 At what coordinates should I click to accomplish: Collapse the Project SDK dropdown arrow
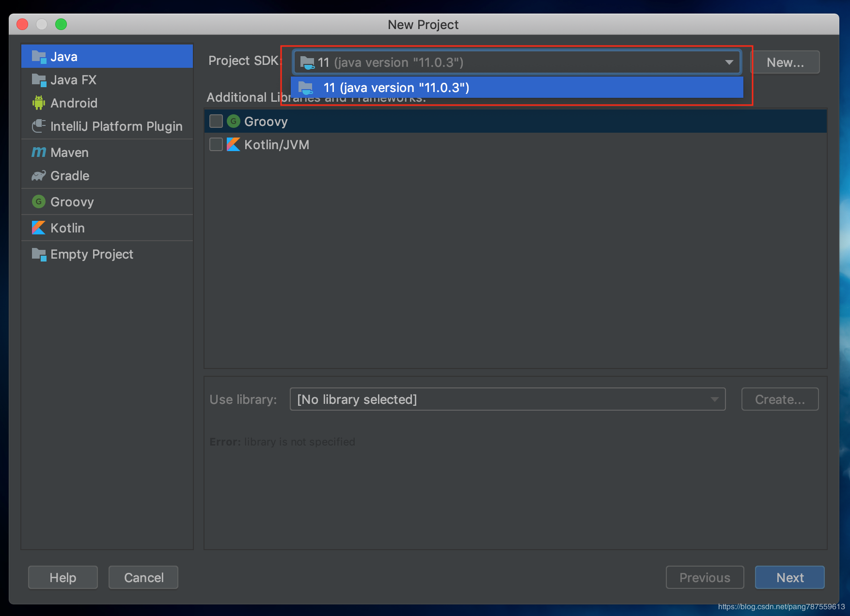point(729,62)
